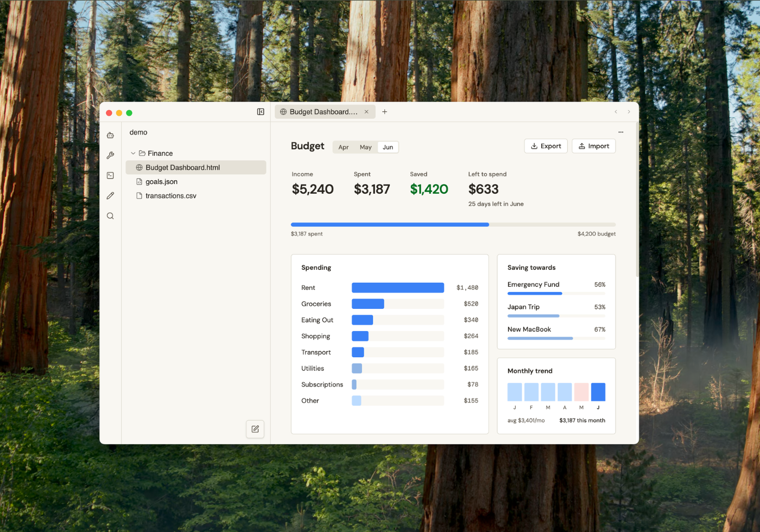Image resolution: width=760 pixels, height=532 pixels.
Task: Click the Rent spending bar
Action: coord(398,288)
